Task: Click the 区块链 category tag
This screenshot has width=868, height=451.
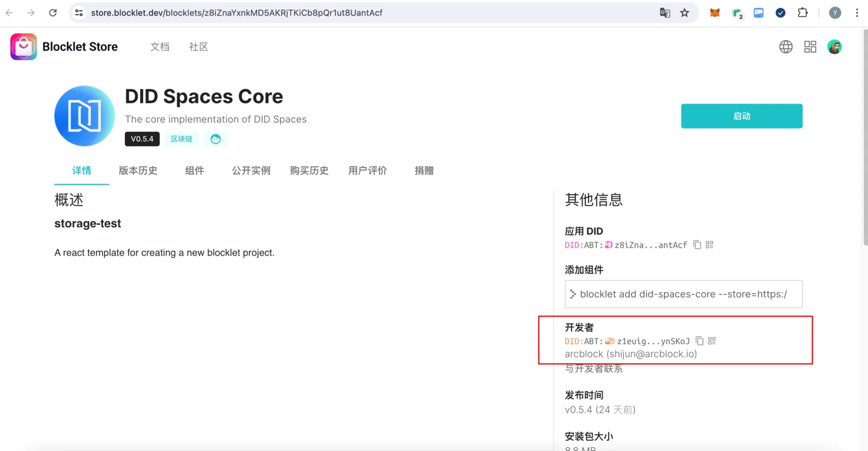Action: [x=182, y=139]
